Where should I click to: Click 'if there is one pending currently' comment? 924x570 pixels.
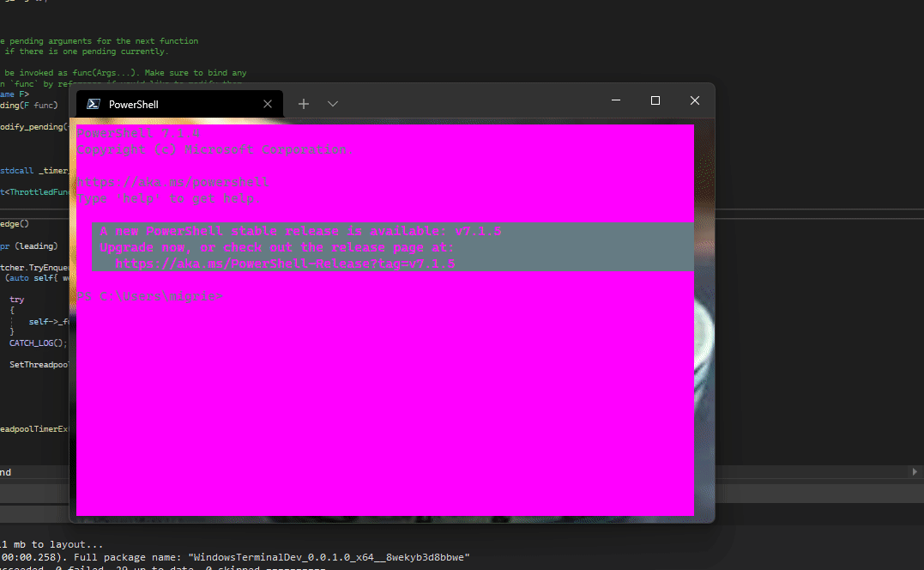pos(87,52)
